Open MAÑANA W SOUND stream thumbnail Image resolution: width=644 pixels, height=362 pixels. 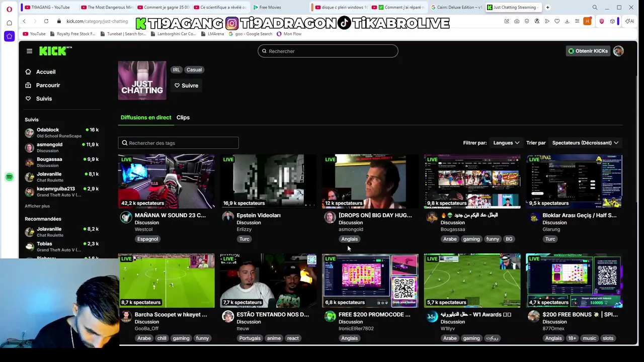pyautogui.click(x=166, y=182)
